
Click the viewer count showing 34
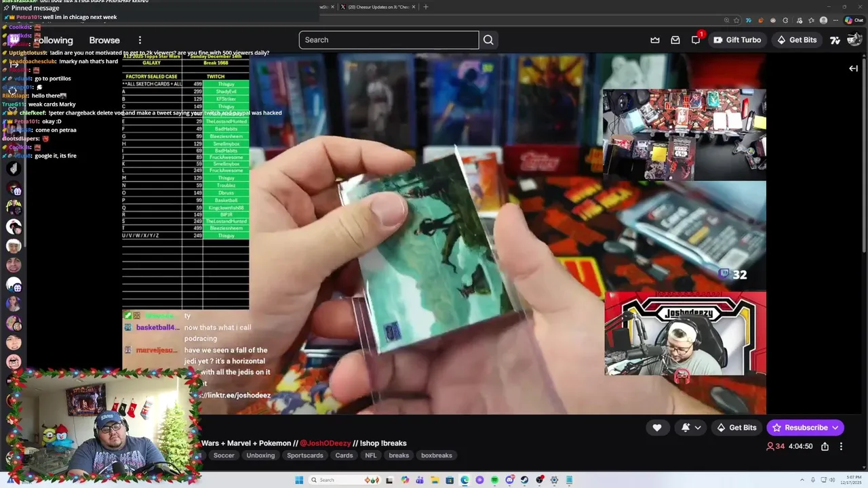pos(776,446)
